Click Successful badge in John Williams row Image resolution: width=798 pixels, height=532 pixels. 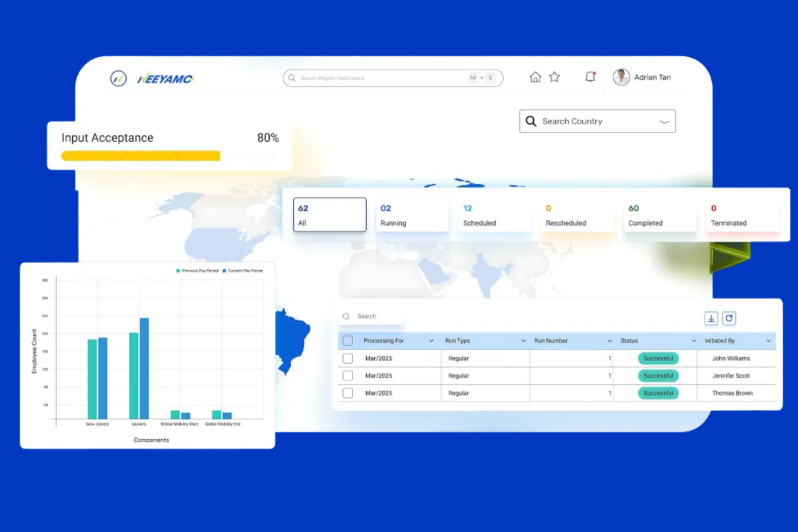pyautogui.click(x=658, y=358)
